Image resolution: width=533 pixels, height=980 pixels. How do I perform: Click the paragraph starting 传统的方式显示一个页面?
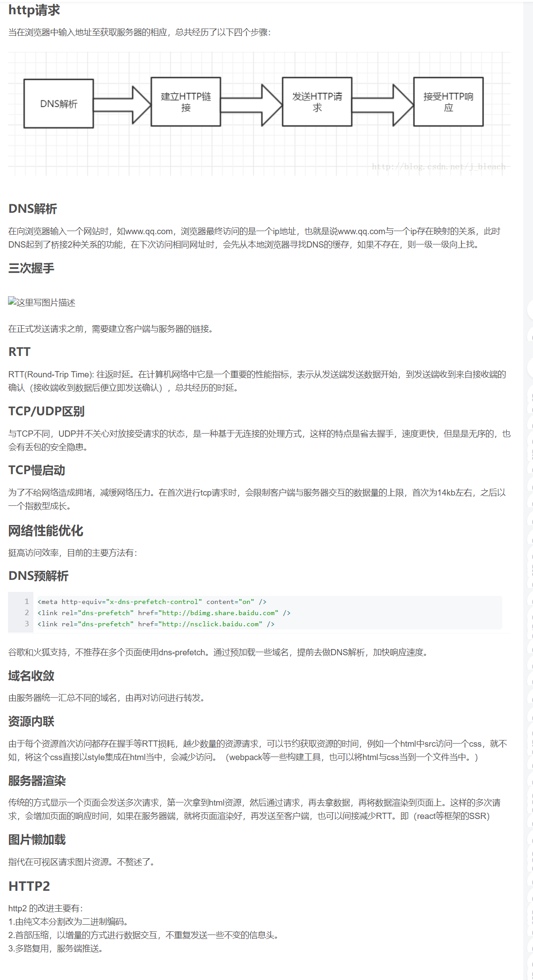coord(254,809)
